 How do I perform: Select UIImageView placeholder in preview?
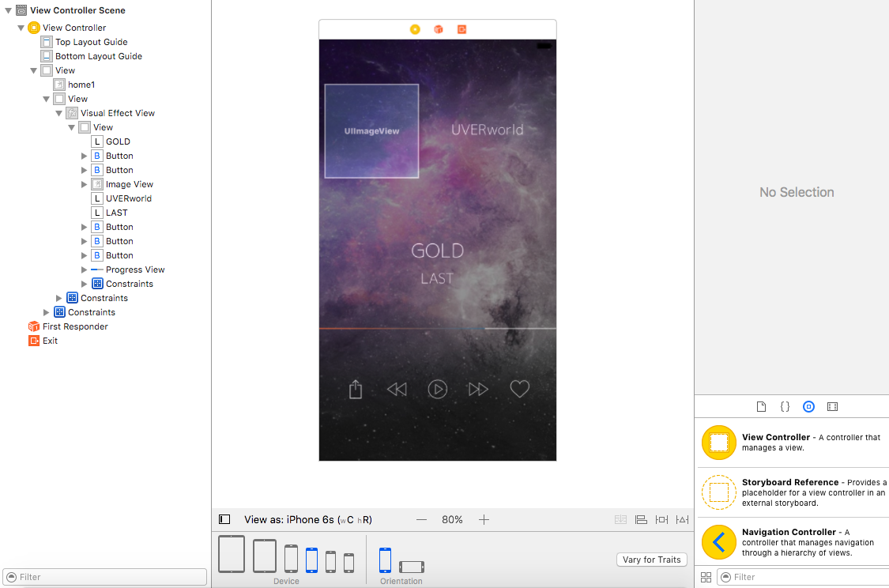click(371, 131)
